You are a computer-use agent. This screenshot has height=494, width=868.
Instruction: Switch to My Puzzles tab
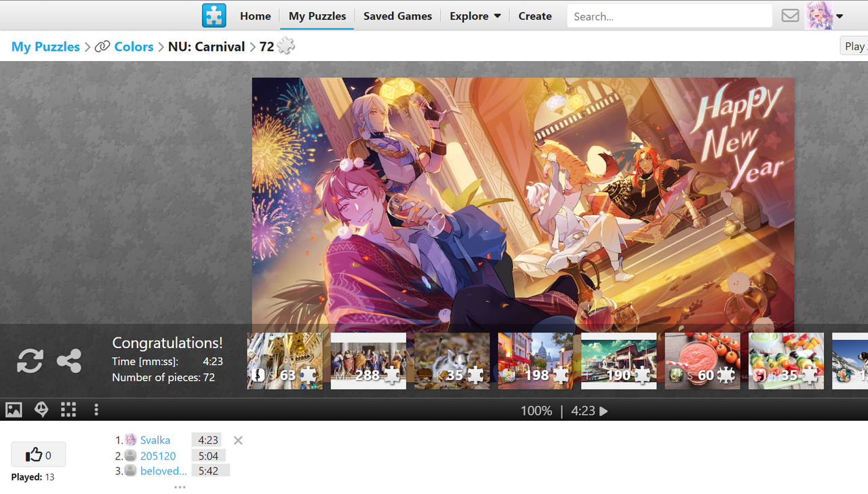(317, 16)
